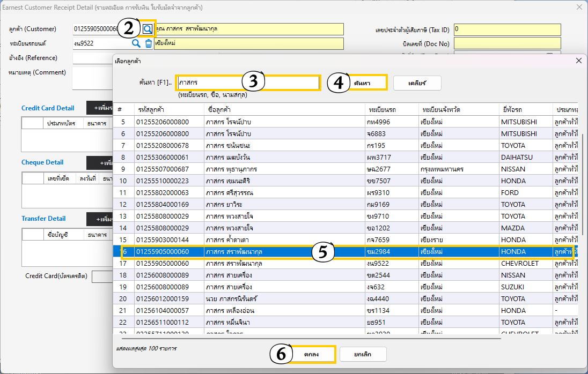Click the ค้นหา search button
Screen dimensions: 588x374
pyautogui.click(x=369, y=83)
